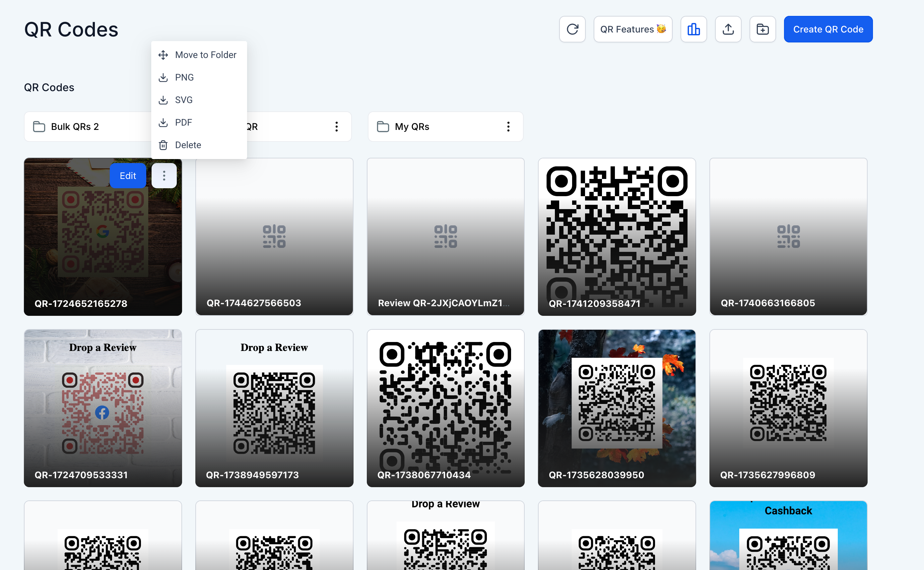The height and width of the screenshot is (570, 924).
Task: Click the refresh icon button
Action: [x=572, y=29]
